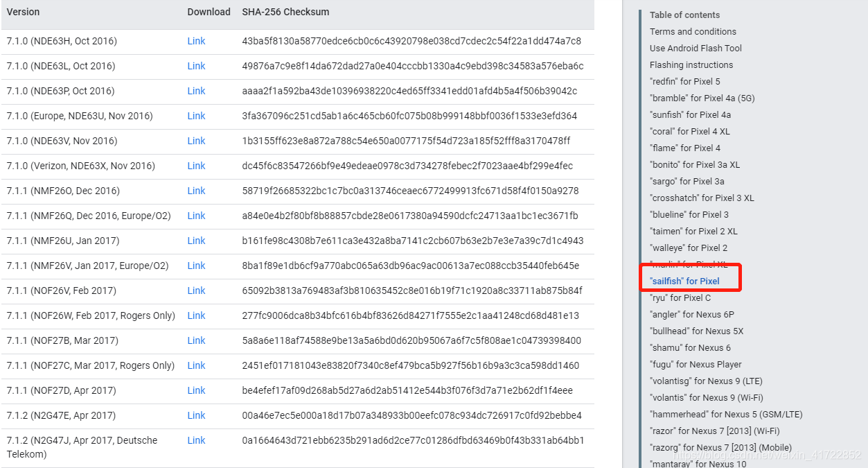Select checksum starting with 43ba5f8130a58770
The image size is (868, 468).
pyautogui.click(x=411, y=41)
